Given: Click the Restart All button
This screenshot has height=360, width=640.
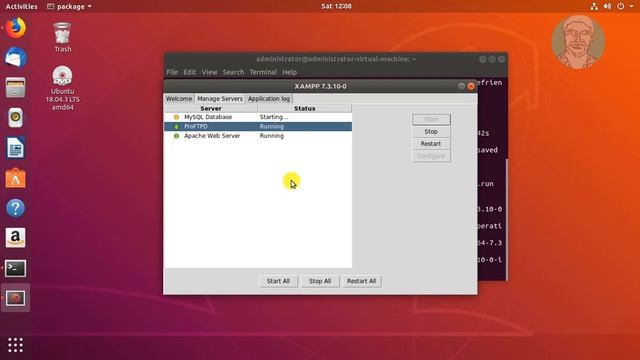Looking at the screenshot, I should 362,281.
